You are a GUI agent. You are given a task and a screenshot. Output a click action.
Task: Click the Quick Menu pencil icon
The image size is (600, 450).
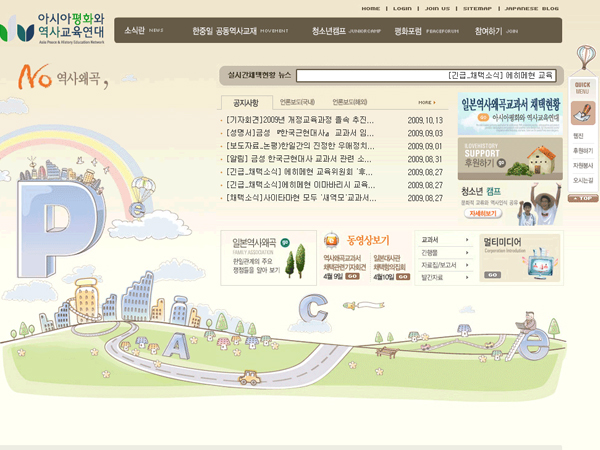click(582, 113)
